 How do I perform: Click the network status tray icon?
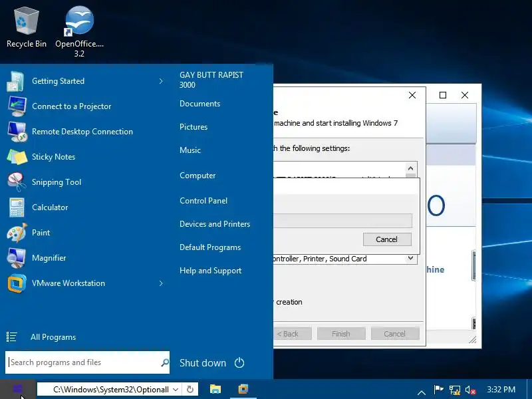coord(455,390)
